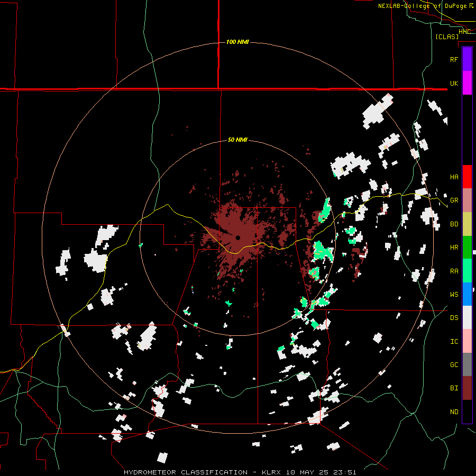Select the gray GC legend swatch
The image size is (476, 476).
(467, 364)
